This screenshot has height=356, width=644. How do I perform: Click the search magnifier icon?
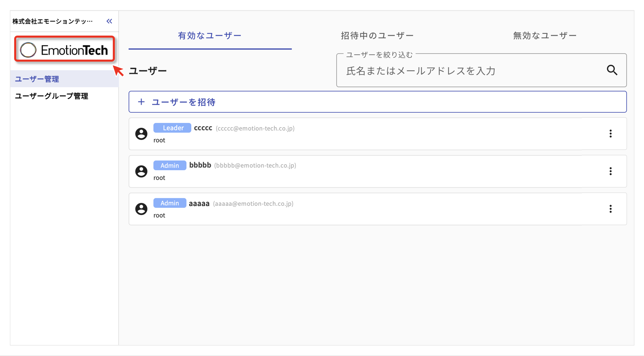612,70
